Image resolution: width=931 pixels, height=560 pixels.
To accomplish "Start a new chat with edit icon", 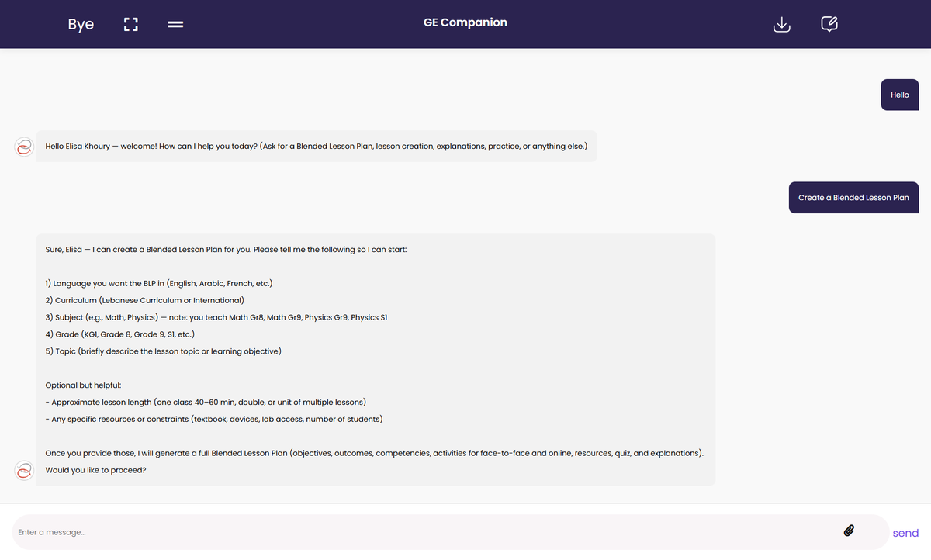I will (x=829, y=25).
